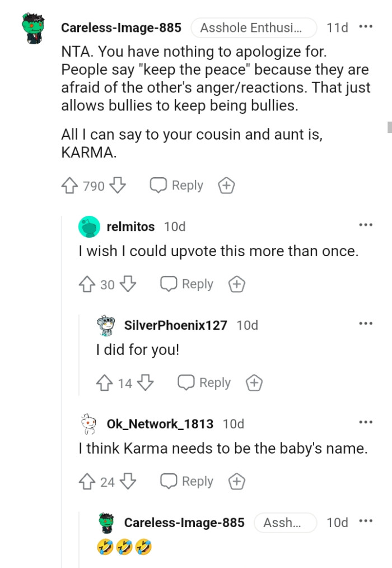
Task: Give an award to relmitos' comment
Action: click(236, 284)
